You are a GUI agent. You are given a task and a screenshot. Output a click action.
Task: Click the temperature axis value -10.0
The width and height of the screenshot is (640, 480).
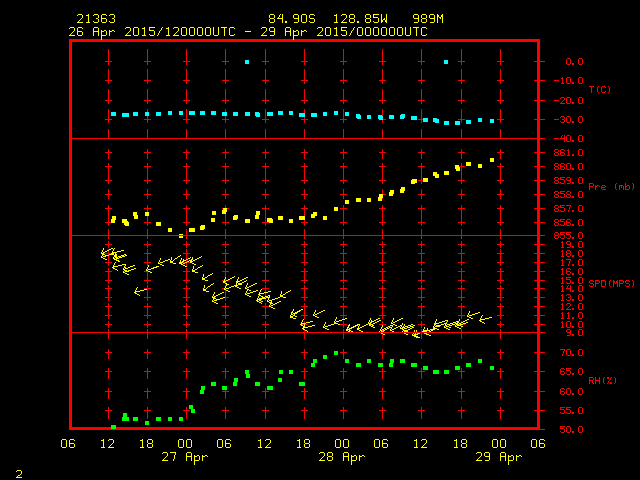pos(568,80)
